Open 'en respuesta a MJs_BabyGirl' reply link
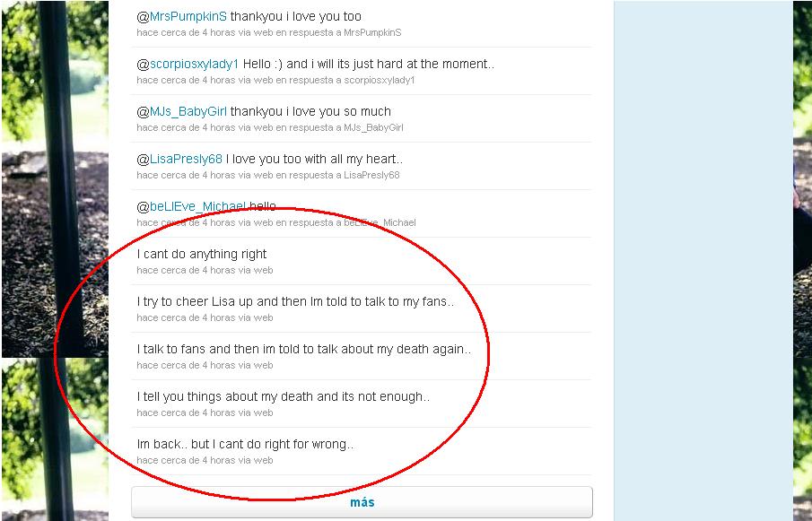This screenshot has height=521, width=812. [x=339, y=128]
